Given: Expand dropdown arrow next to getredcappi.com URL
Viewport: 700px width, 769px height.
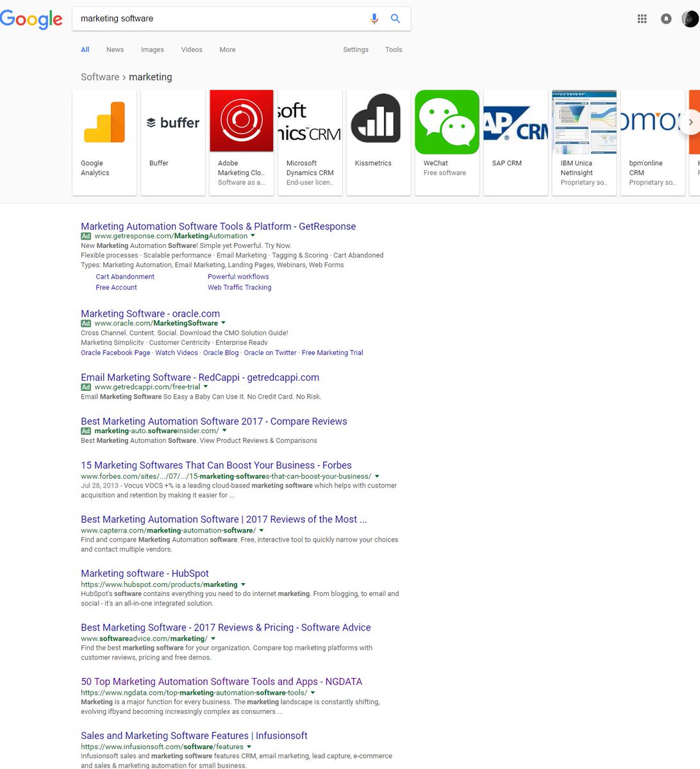Looking at the screenshot, I should [x=206, y=387].
